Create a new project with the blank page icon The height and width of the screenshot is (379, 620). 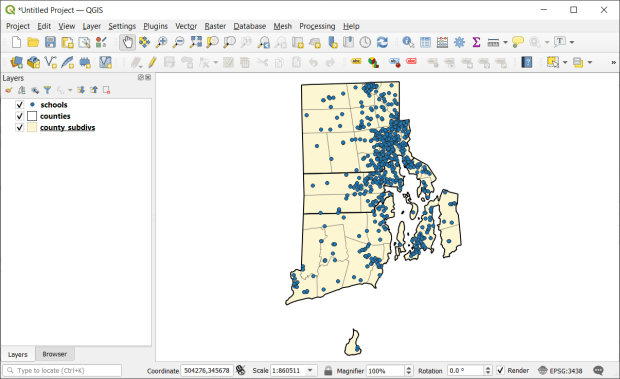[x=16, y=42]
